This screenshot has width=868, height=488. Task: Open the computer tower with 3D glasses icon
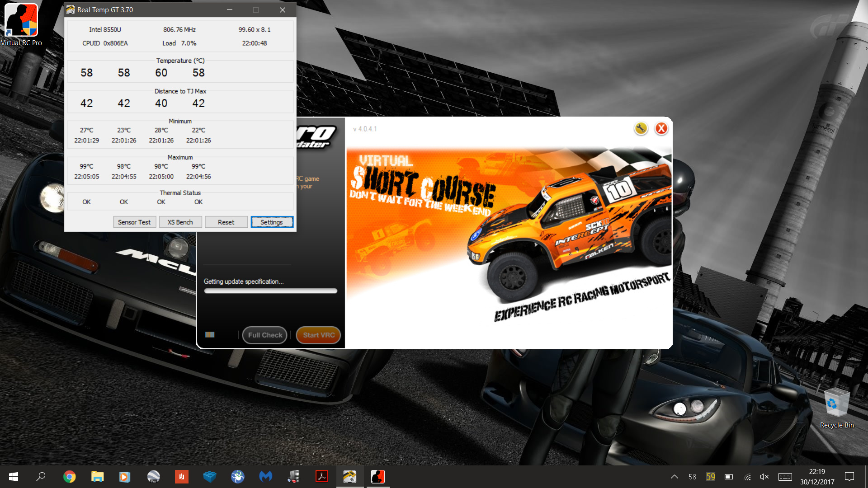click(x=294, y=477)
